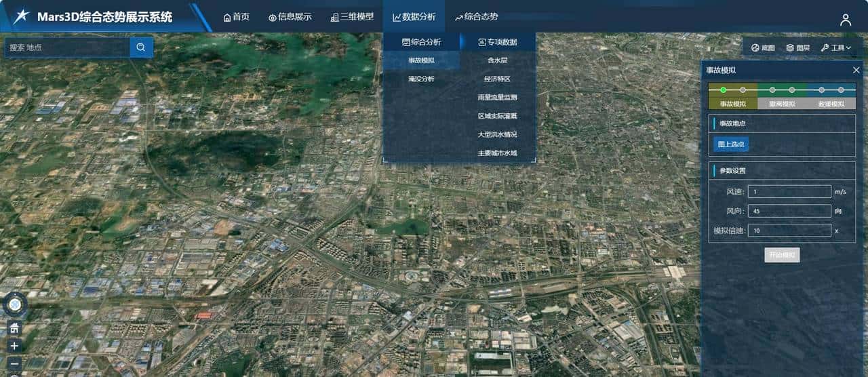Image resolution: width=868 pixels, height=377 pixels.
Task: Open the 三维模型 menu
Action: [352, 17]
